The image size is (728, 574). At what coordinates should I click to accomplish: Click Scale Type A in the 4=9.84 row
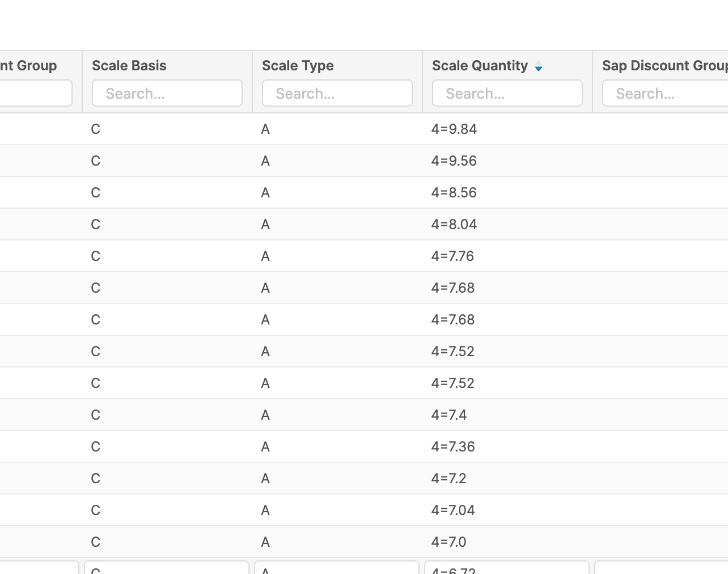[x=265, y=129]
